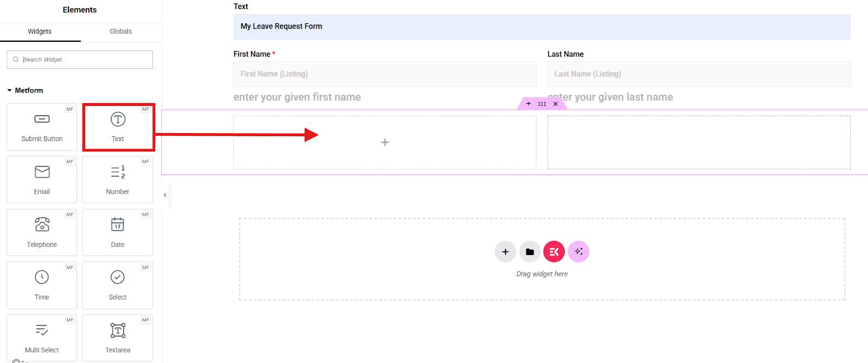868x363 pixels.
Task: Click plus icon in empty left column
Action: pos(385,142)
